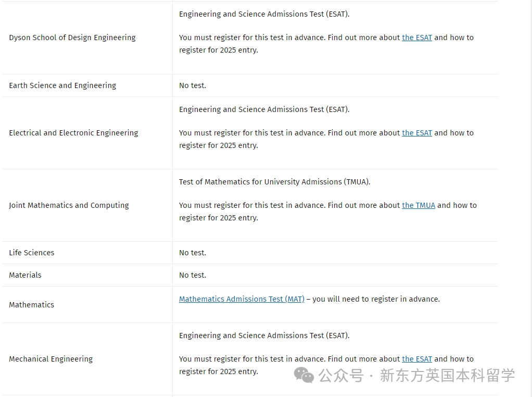The height and width of the screenshot is (397, 532).
Task: Click the WeChat logo in the watermark
Action: (x=303, y=375)
